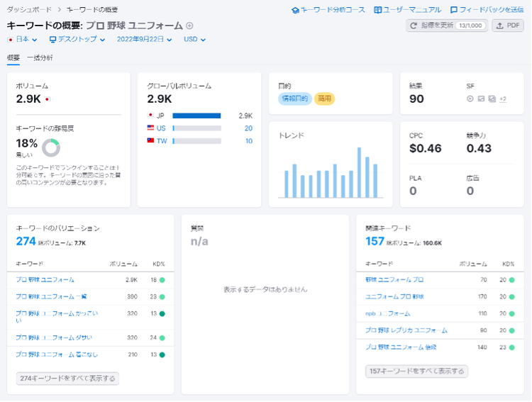This screenshot has height=402, width=532.
Task: Click 157キーワードをすべて表示する button
Action: pos(416,371)
